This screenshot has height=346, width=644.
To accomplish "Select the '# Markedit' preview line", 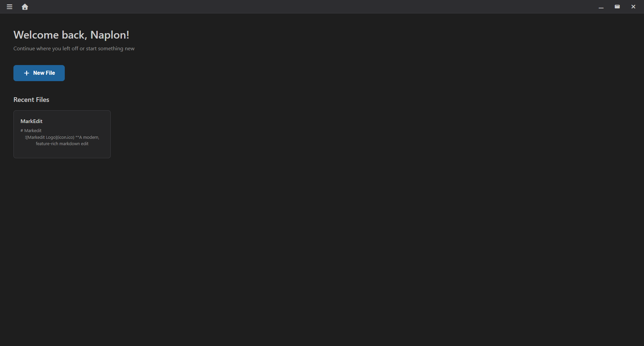I will pyautogui.click(x=31, y=130).
